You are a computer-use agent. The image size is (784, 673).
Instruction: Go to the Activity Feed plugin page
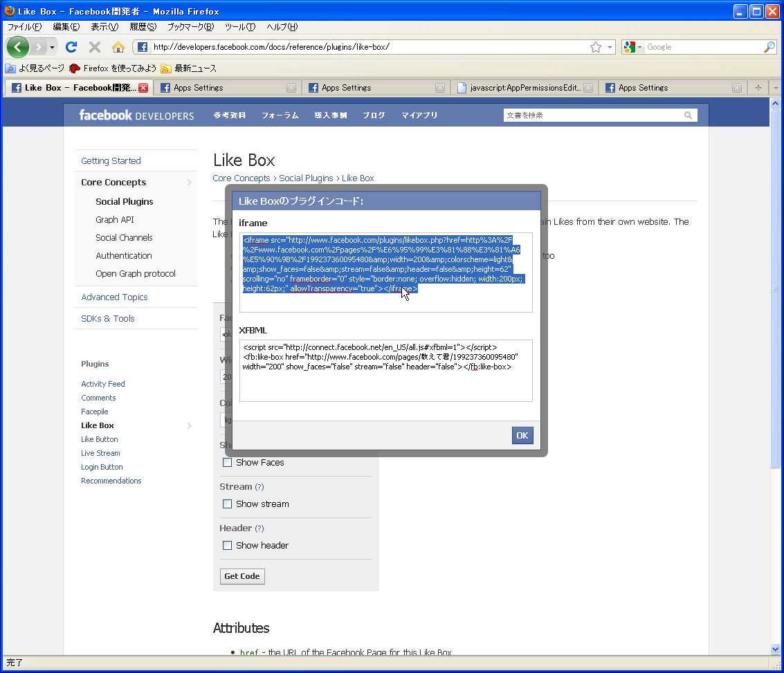click(x=103, y=384)
